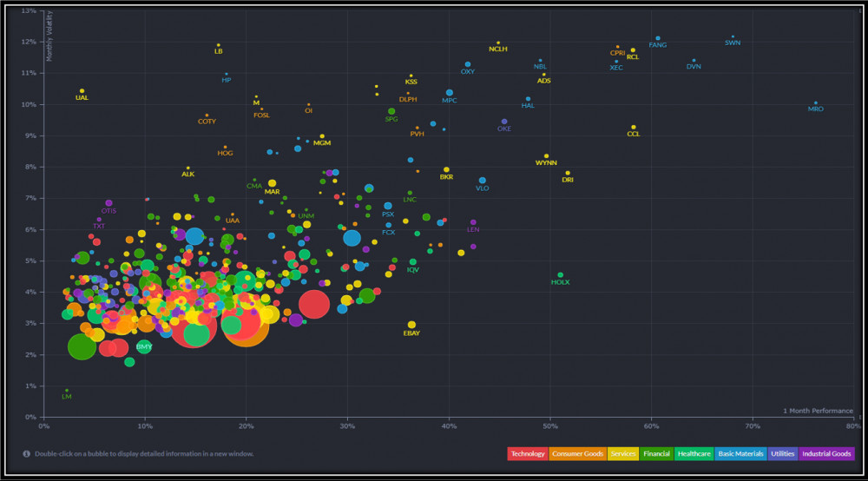This screenshot has width=868, height=481.
Task: Toggle the Consumer Goods sector legend
Action: (577, 454)
